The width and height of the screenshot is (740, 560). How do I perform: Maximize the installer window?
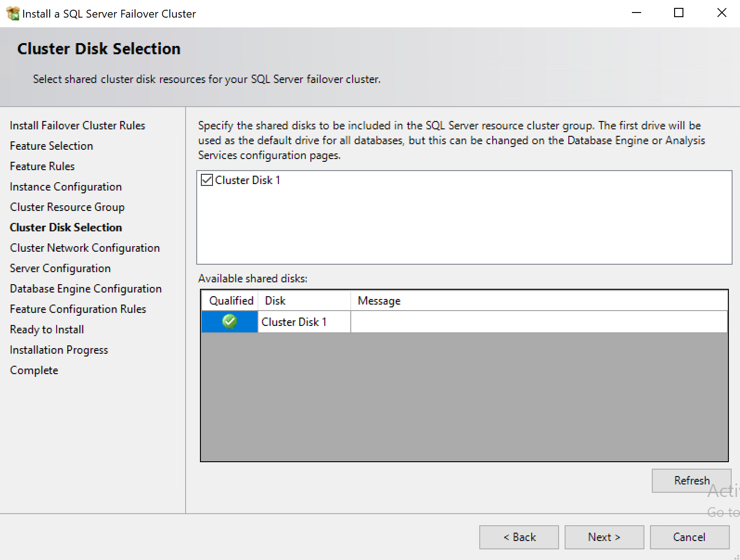click(x=678, y=13)
